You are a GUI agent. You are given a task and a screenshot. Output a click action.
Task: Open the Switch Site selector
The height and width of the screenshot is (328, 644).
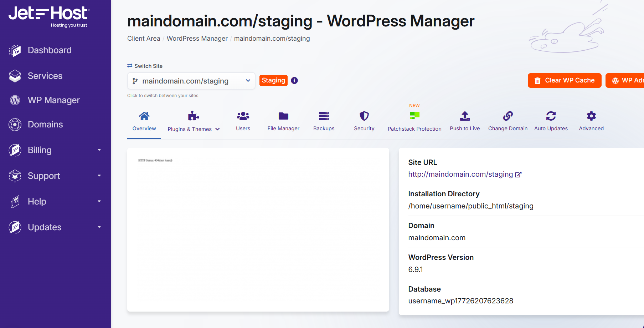tap(191, 81)
